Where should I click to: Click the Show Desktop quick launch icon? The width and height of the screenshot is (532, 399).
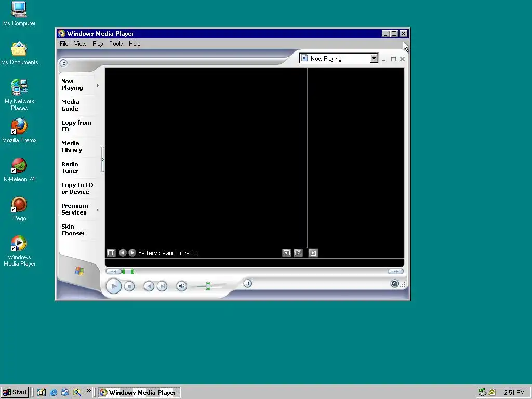[42, 393]
